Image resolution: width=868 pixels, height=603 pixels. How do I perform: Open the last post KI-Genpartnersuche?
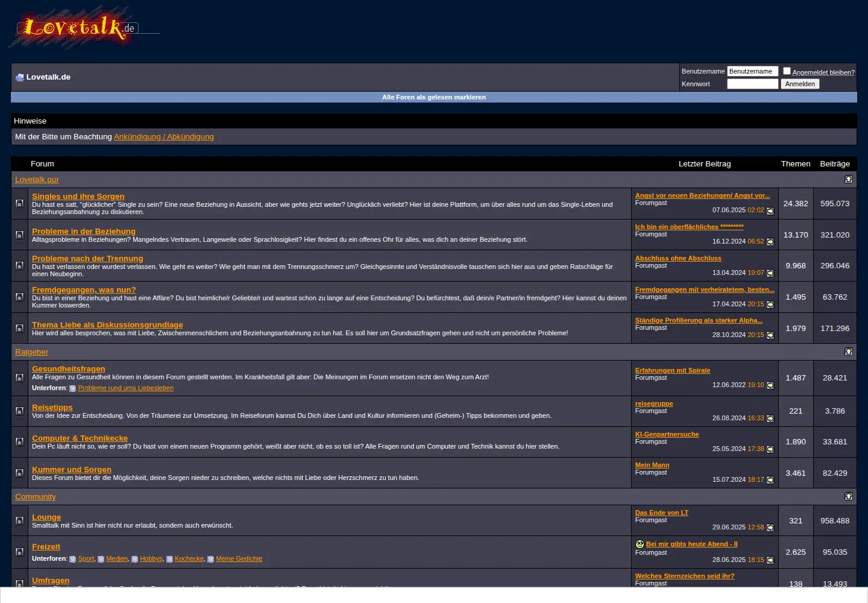pos(667,434)
